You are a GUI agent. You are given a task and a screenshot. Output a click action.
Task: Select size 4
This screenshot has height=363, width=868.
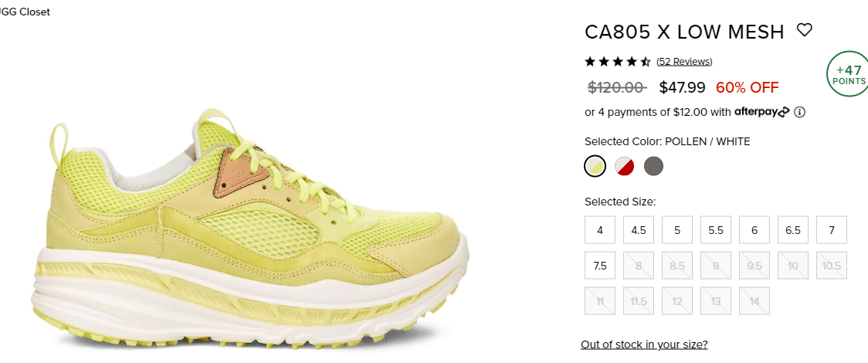coord(600,230)
